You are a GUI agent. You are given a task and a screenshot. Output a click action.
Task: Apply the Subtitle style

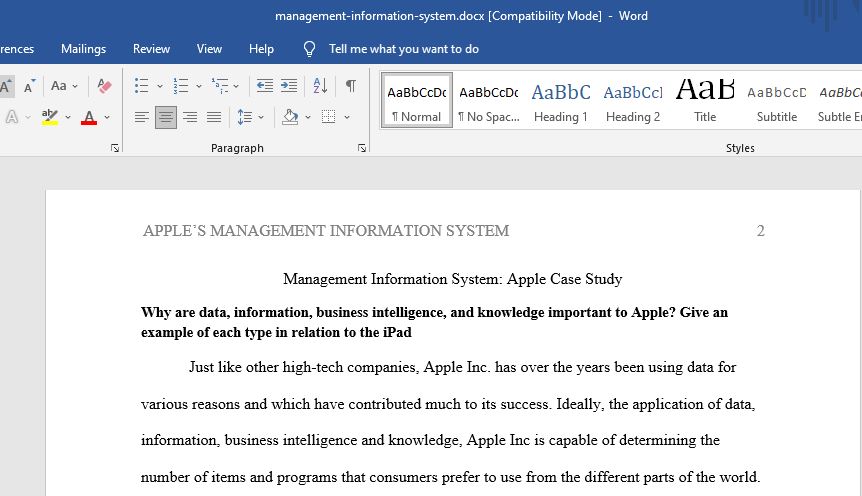(x=777, y=101)
